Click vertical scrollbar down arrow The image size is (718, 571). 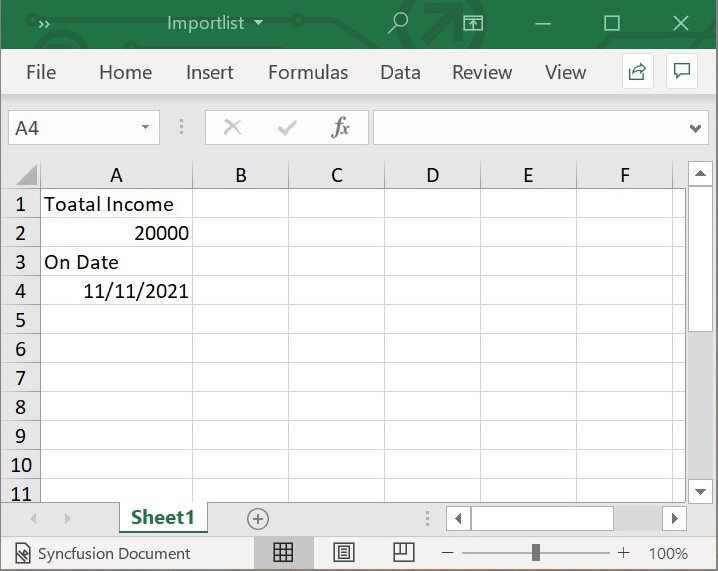point(700,492)
